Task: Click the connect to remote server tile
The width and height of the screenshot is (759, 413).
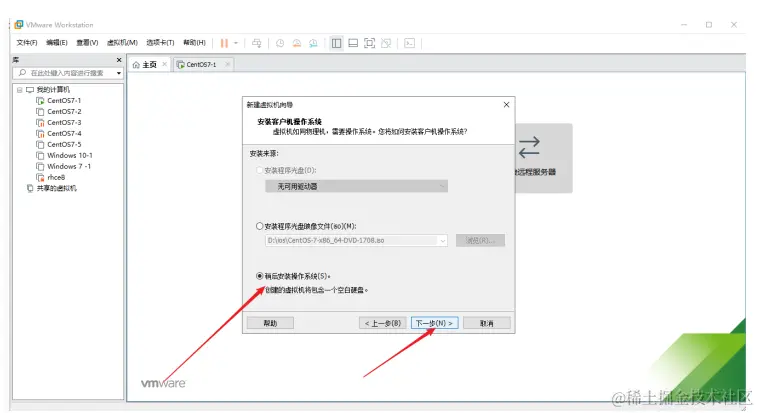Action: (x=543, y=158)
